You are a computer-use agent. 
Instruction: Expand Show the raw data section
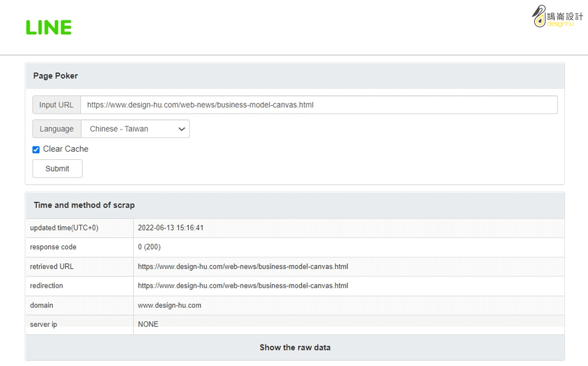pos(295,348)
